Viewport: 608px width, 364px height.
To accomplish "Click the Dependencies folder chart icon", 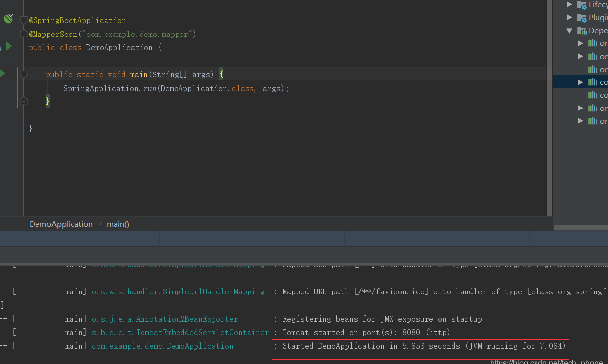I will pos(582,31).
